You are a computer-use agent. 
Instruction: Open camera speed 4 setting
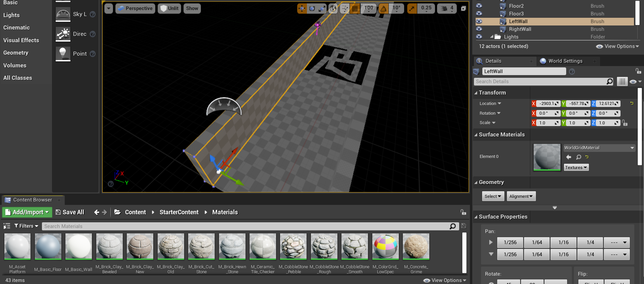pos(447,8)
